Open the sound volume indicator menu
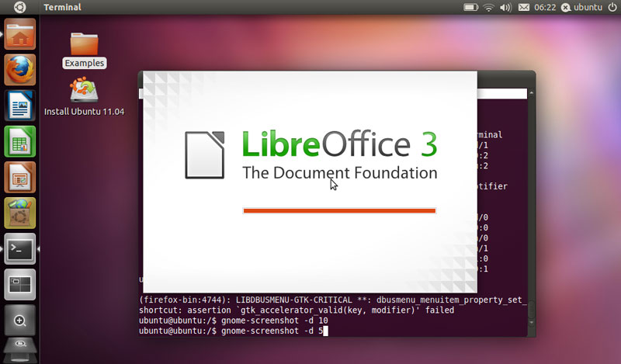The width and height of the screenshot is (621, 364). tap(506, 7)
